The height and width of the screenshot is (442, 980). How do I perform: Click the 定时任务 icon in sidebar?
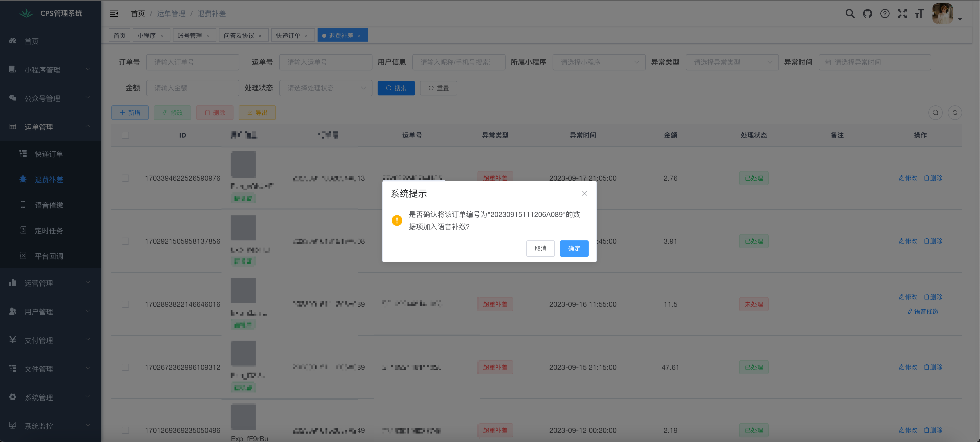pyautogui.click(x=23, y=230)
